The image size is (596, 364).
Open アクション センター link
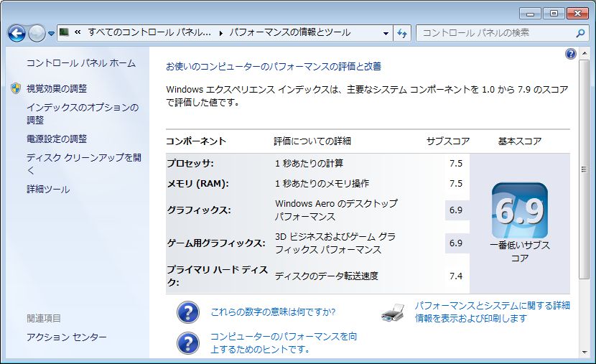pos(67,337)
